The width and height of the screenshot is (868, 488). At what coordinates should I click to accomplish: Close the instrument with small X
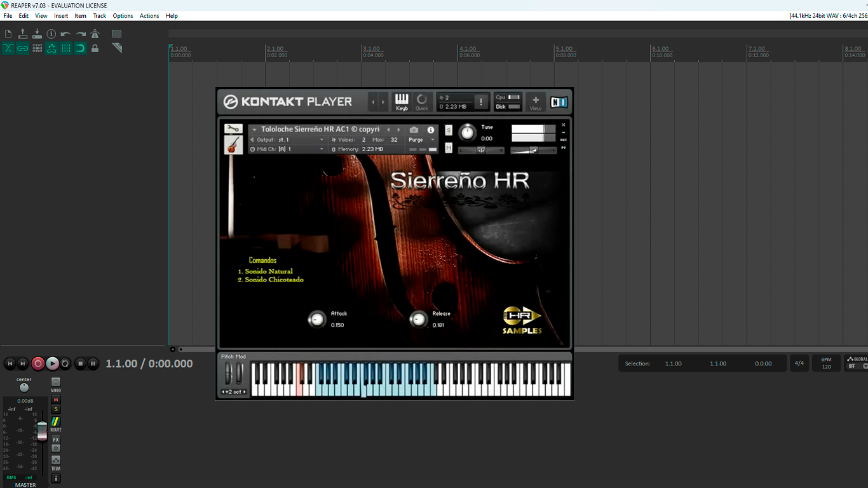click(563, 125)
